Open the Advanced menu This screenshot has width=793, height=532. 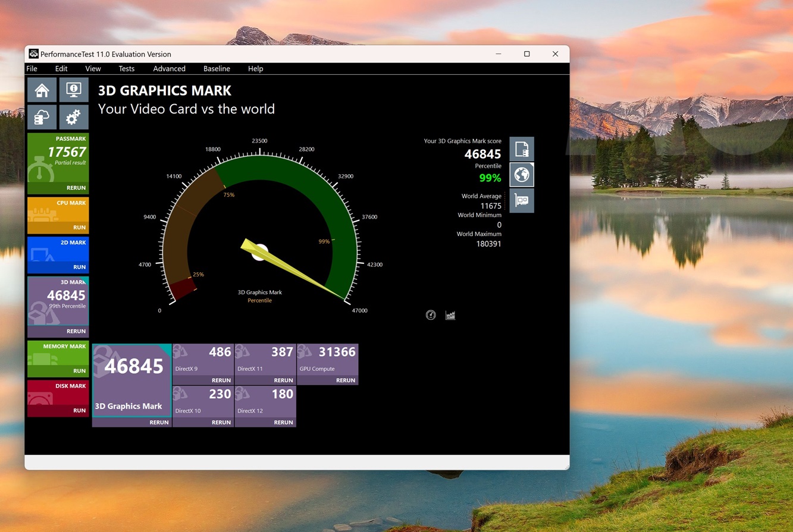click(x=169, y=69)
